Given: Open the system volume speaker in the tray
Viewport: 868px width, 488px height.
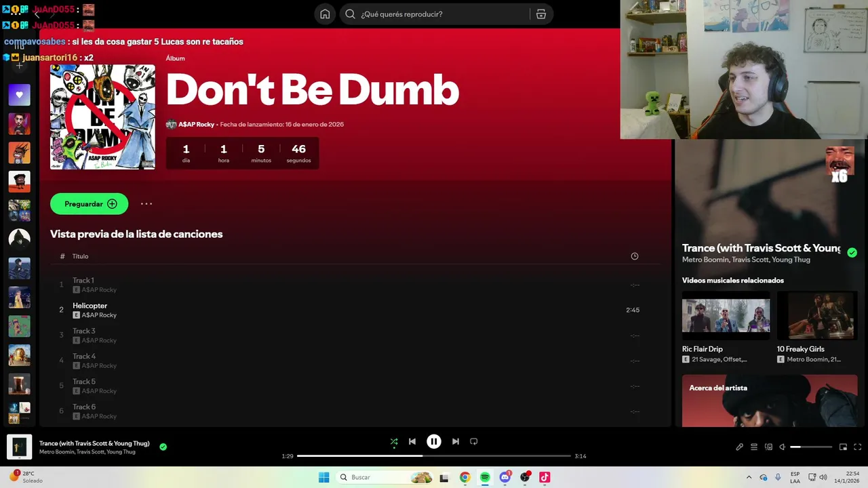Looking at the screenshot, I should coord(823,477).
